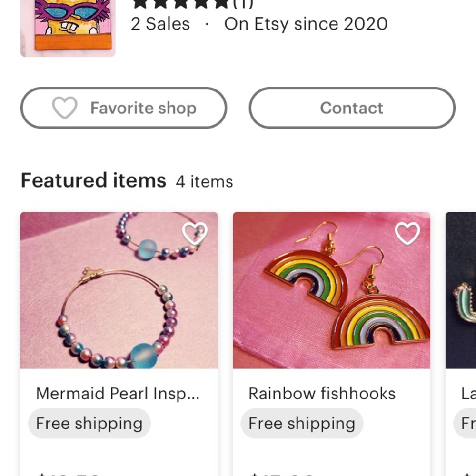Click the Free shipping badge under Rainbow fishhooks
Image resolution: width=476 pixels, height=476 pixels.
tap(302, 423)
